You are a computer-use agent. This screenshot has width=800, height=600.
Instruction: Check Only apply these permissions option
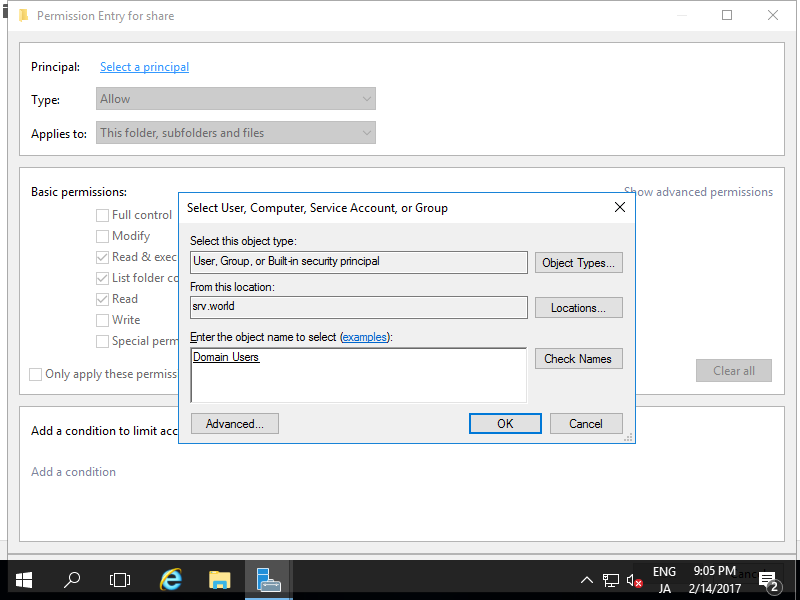tap(36, 374)
